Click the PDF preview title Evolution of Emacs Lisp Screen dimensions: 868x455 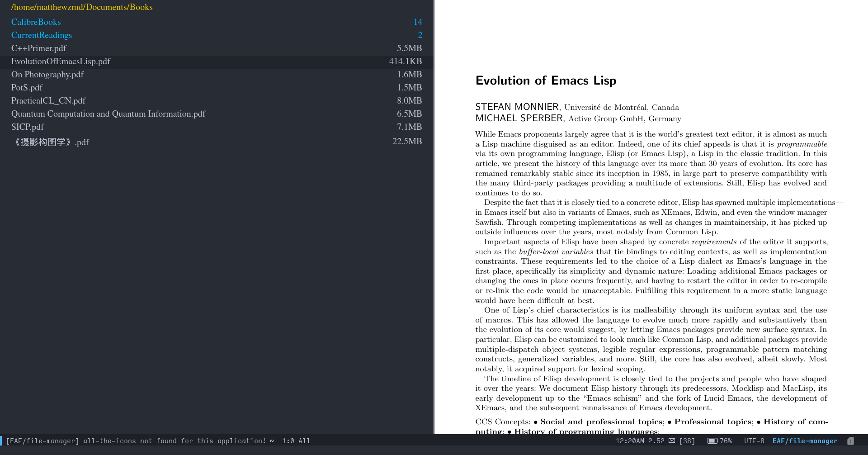546,81
